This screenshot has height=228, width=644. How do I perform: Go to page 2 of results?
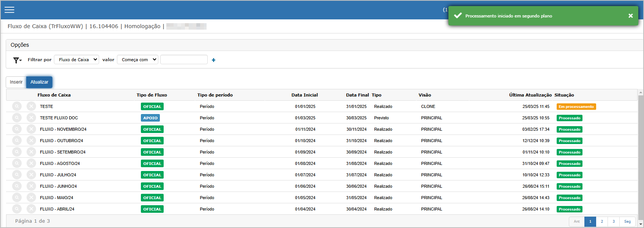point(602,222)
